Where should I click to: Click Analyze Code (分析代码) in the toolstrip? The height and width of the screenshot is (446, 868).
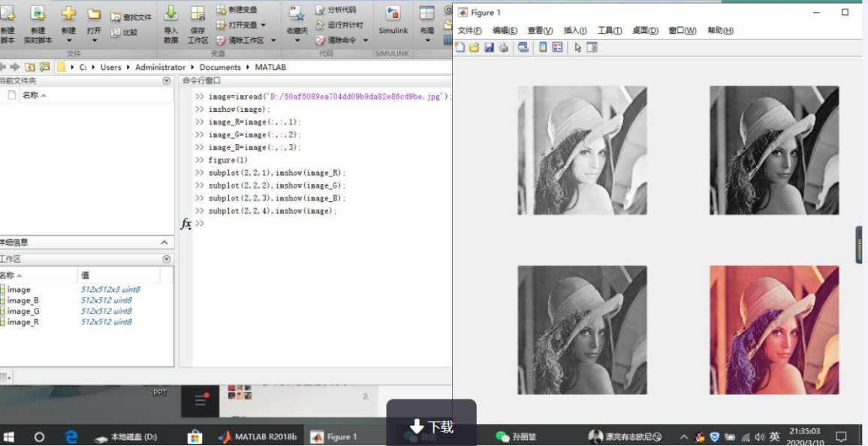(x=336, y=10)
